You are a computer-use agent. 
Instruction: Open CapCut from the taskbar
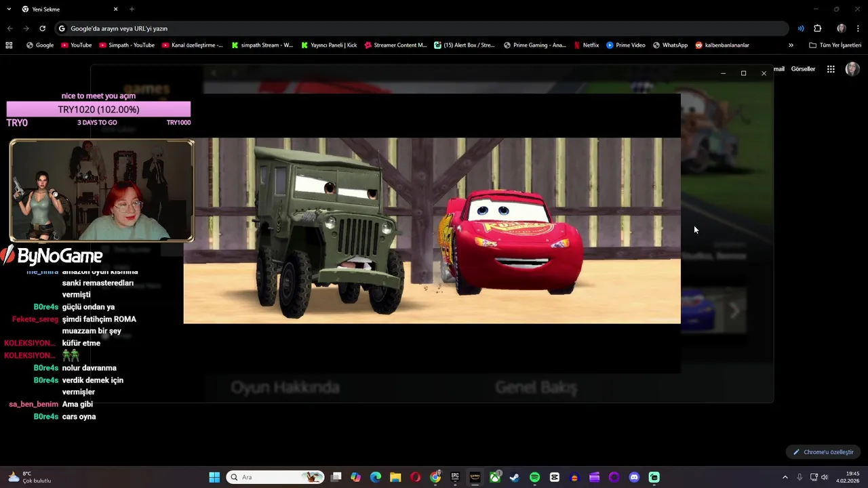point(555,477)
